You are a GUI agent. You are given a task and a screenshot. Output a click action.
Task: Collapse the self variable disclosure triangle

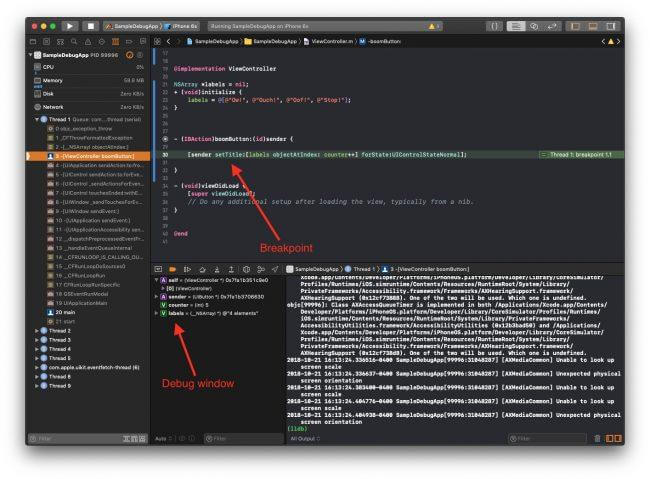click(156, 280)
